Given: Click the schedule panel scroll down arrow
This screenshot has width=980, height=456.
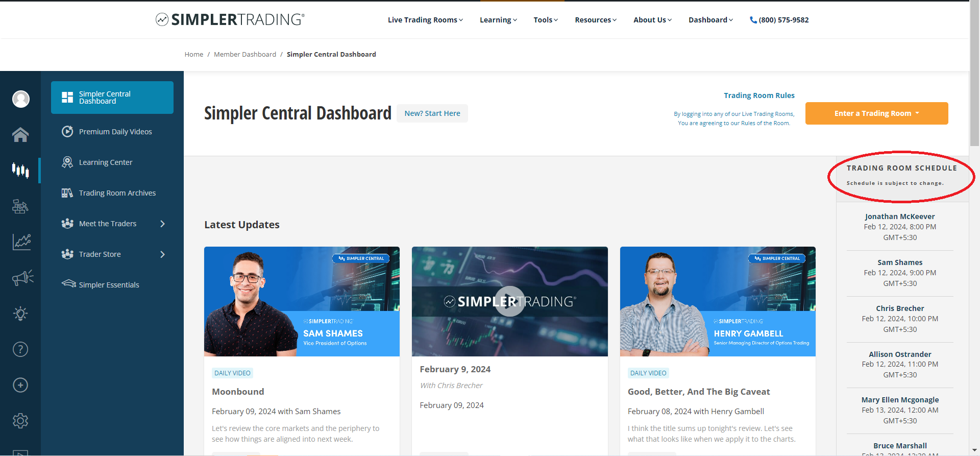Looking at the screenshot, I should (x=974, y=450).
